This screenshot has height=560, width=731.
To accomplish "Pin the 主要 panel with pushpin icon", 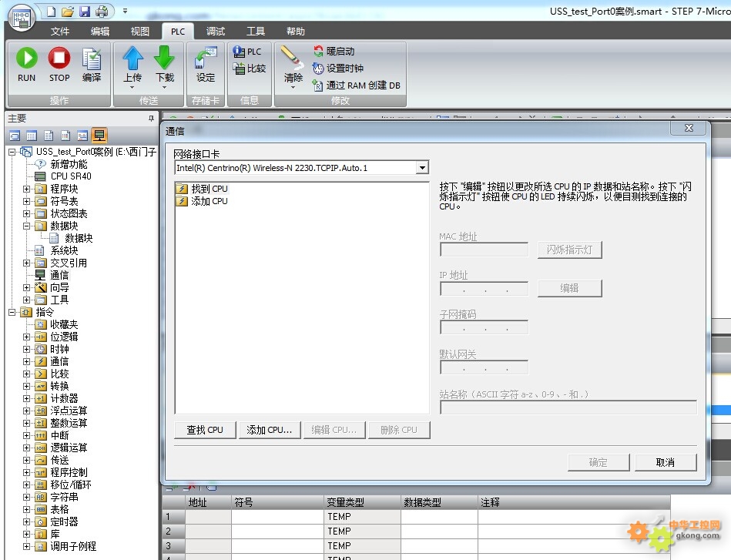I will (x=151, y=119).
